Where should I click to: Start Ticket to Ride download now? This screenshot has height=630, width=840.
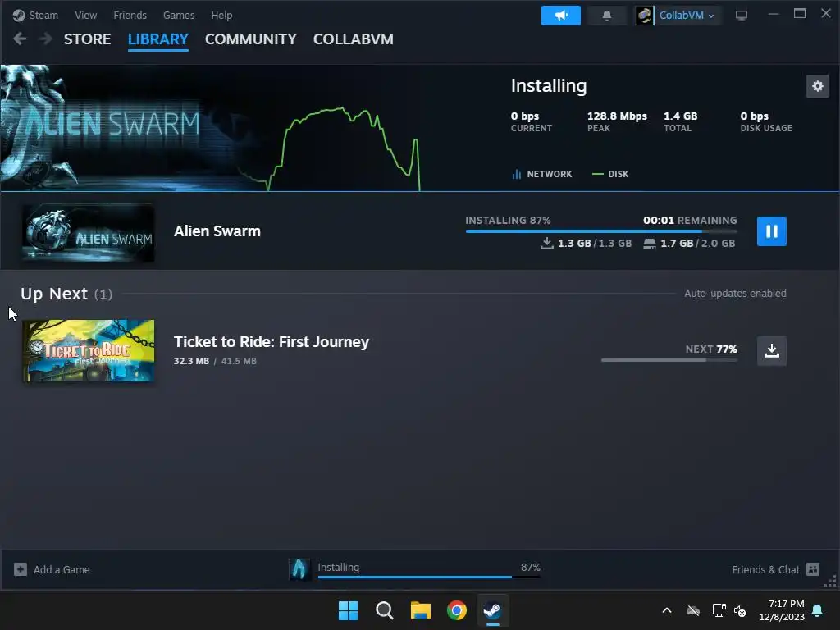pyautogui.click(x=771, y=351)
